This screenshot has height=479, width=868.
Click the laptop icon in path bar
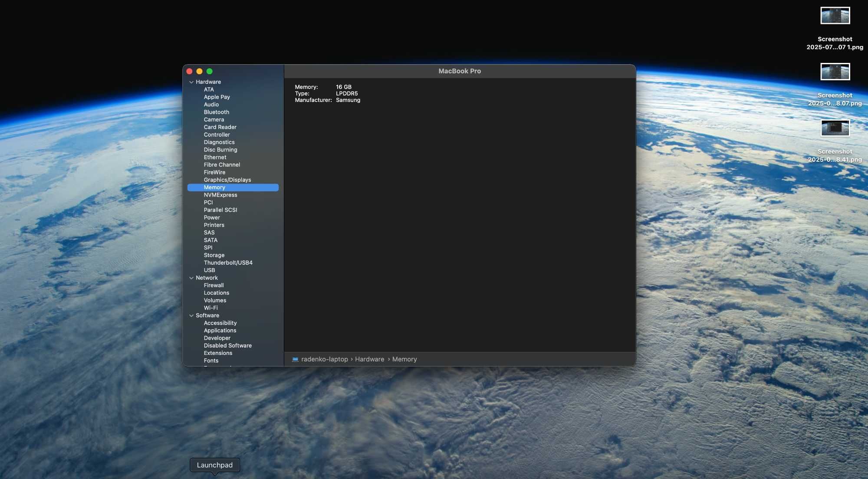click(x=295, y=360)
